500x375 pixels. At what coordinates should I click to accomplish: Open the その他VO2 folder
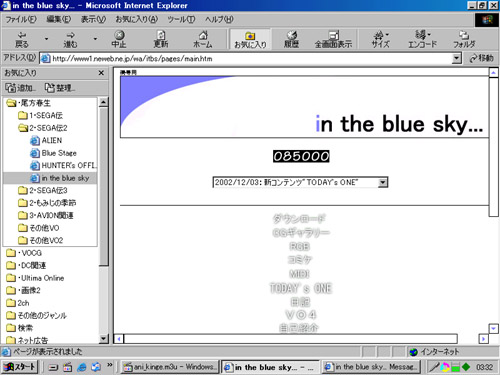[41, 240]
